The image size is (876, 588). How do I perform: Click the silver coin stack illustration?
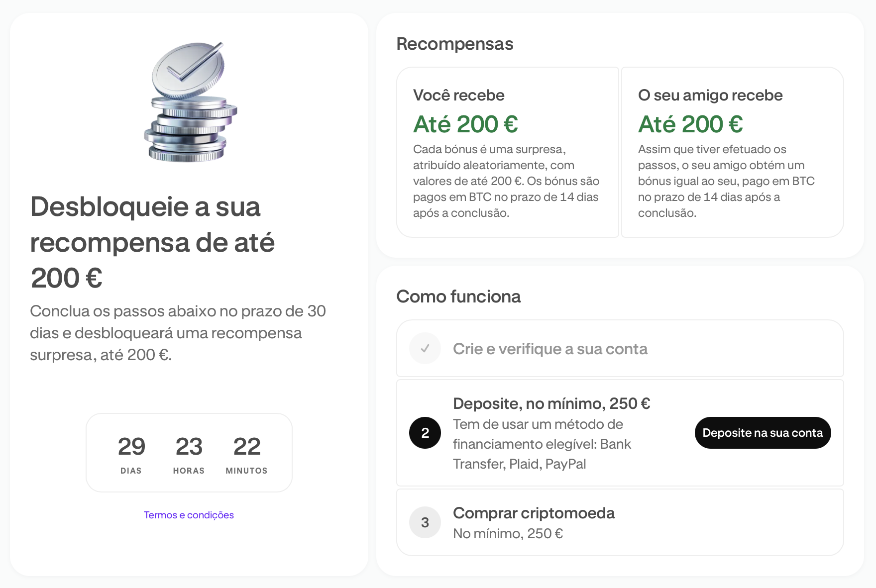click(x=190, y=102)
